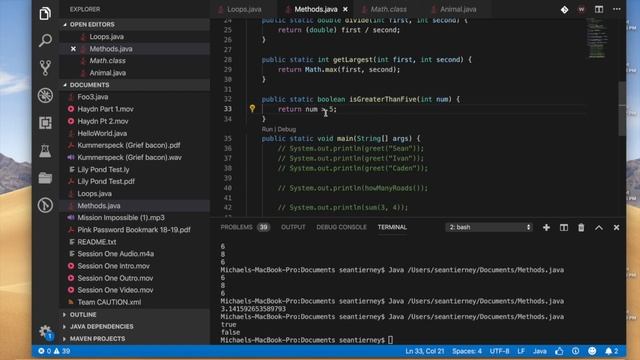Image resolution: width=640 pixels, height=360 pixels.
Task: Close Methods.java in Open Editors list
Action: [x=73, y=49]
